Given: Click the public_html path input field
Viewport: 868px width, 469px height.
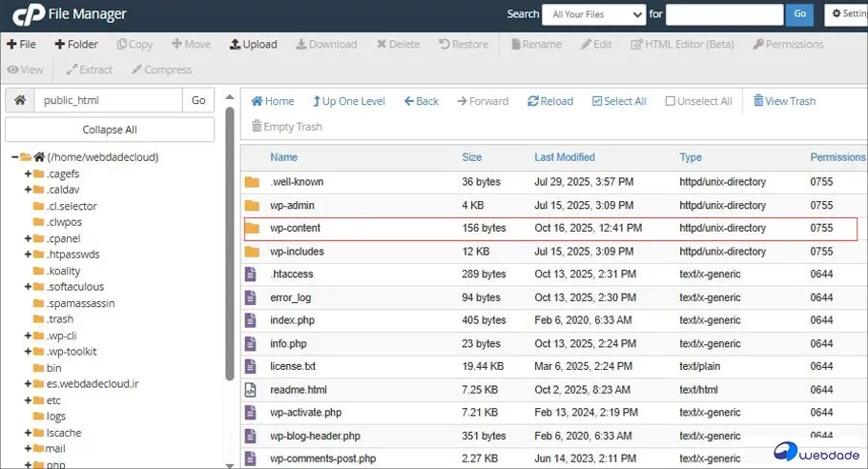Looking at the screenshot, I should [108, 100].
